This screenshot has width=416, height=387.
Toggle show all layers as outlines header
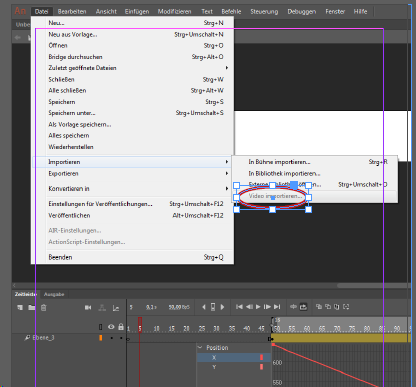101,327
